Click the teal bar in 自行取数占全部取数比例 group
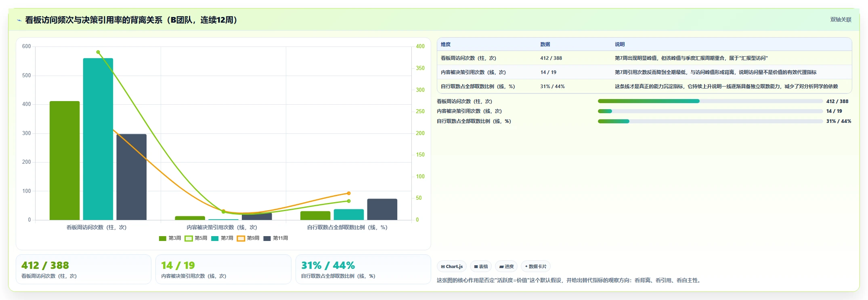The height and width of the screenshot is (300, 868). pyautogui.click(x=349, y=215)
